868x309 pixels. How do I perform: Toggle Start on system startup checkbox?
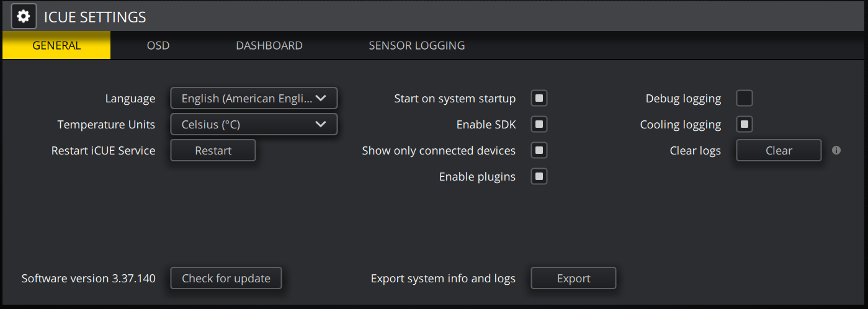pyautogui.click(x=539, y=98)
